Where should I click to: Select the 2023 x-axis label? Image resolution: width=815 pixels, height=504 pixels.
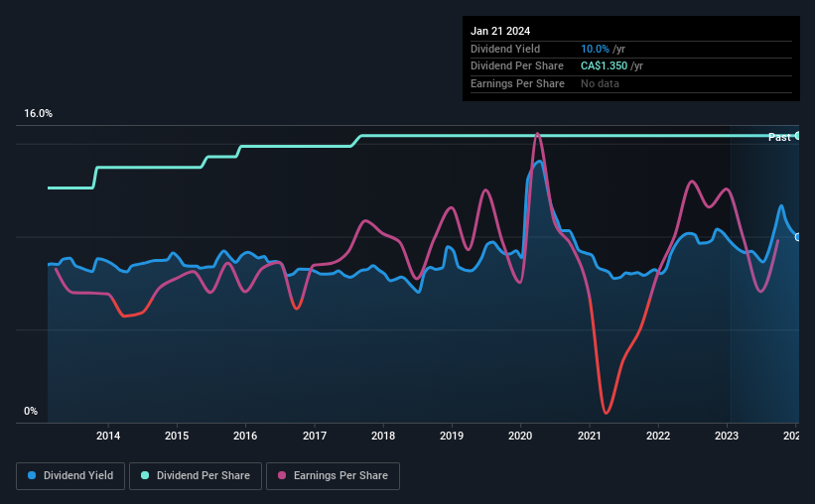[727, 436]
